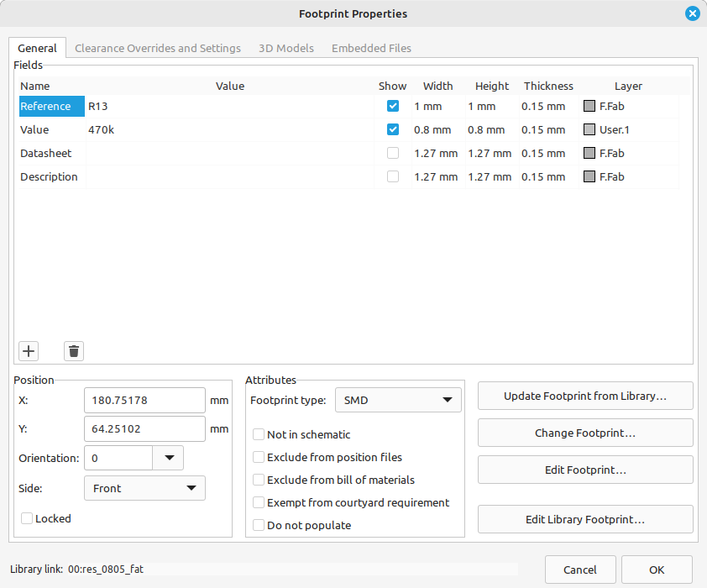Click Description row layer color swatch

click(589, 176)
